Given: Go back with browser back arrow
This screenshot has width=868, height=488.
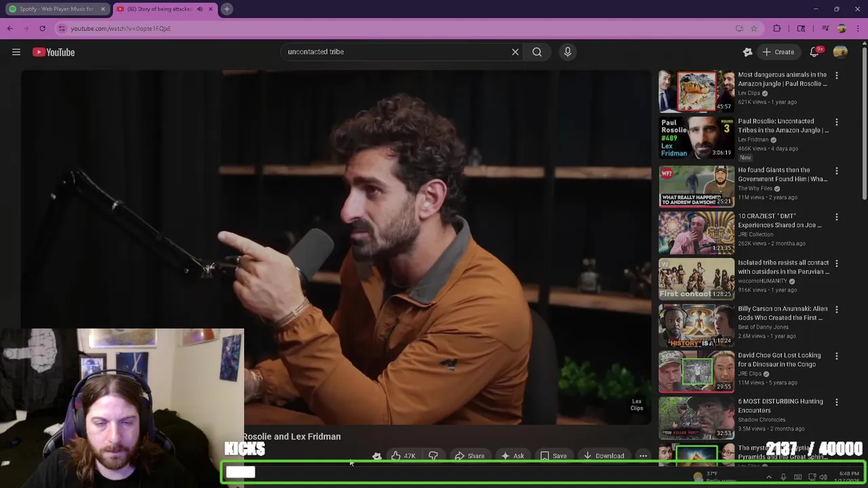Looking at the screenshot, I should [x=9, y=28].
